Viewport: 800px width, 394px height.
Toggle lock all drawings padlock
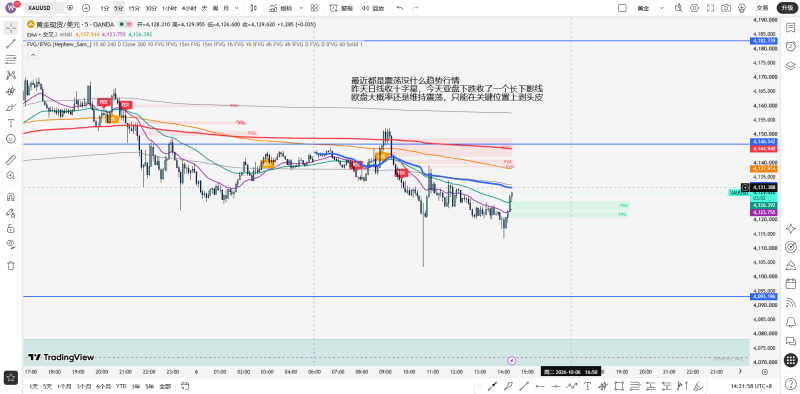point(11,228)
